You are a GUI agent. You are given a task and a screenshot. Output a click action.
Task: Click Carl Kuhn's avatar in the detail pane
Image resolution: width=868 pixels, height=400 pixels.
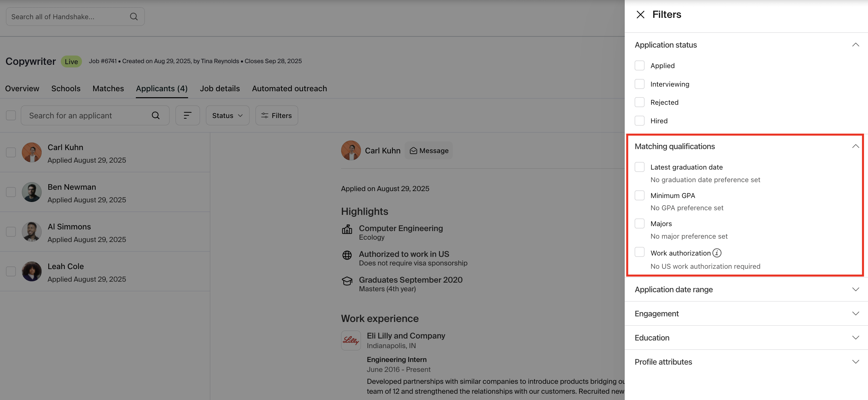(x=351, y=150)
